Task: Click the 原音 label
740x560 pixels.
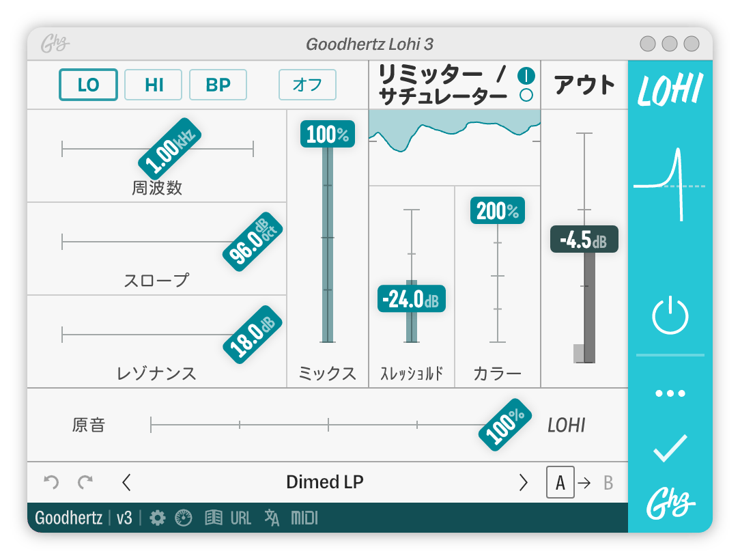Action: tap(88, 425)
